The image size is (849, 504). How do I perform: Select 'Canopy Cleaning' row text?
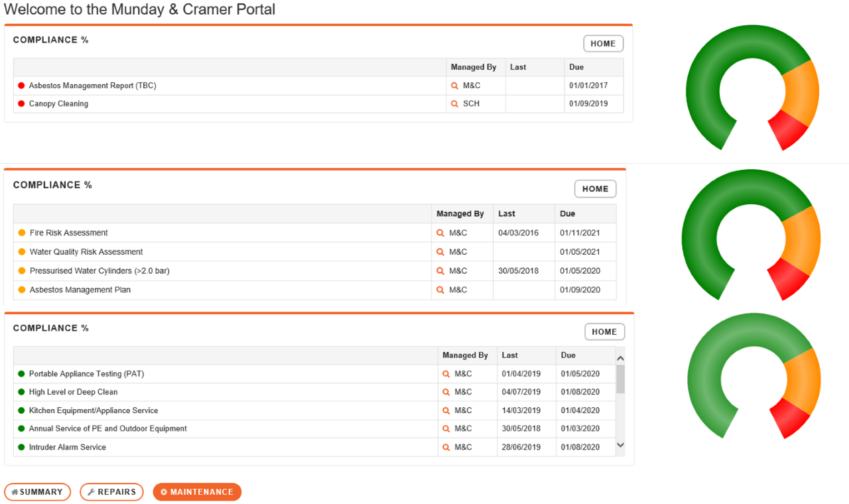click(58, 104)
